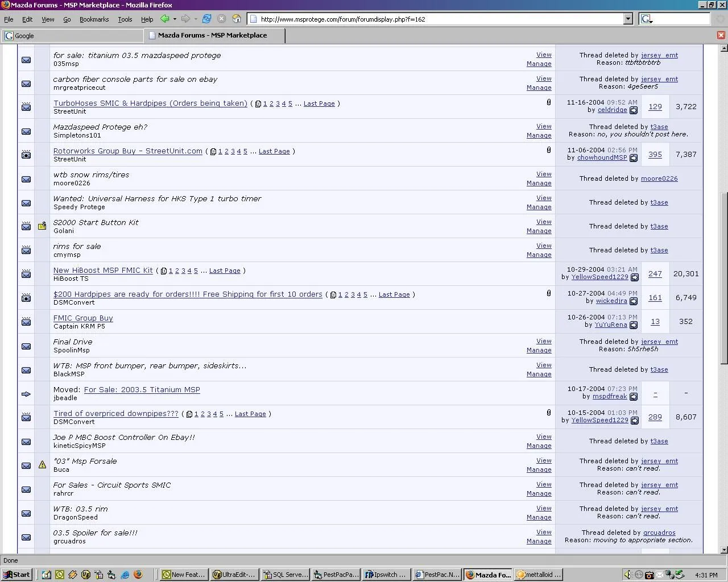728x582 pixels.
Task: Open the mettalloid taskbar window
Action: tap(538, 575)
